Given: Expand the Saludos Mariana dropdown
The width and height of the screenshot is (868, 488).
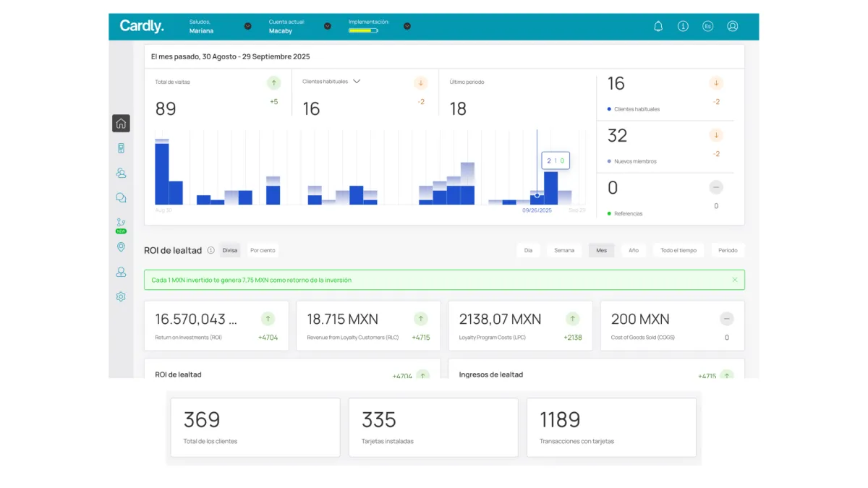Looking at the screenshot, I should coord(247,26).
